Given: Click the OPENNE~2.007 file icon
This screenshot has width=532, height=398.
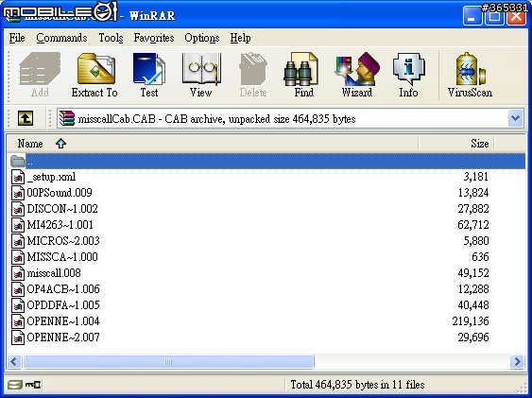Looking at the screenshot, I should (18, 337).
